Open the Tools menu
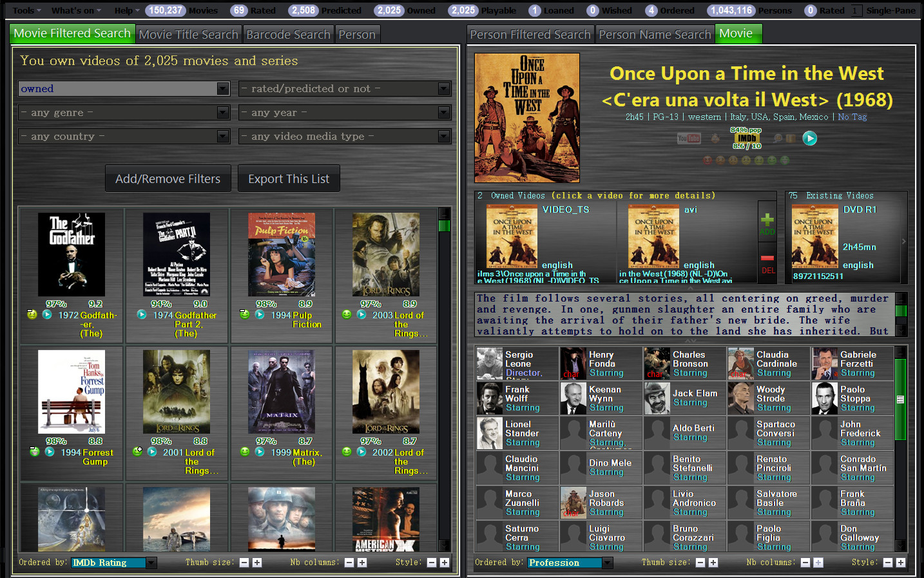Image resolution: width=924 pixels, height=578 pixels. (27, 10)
